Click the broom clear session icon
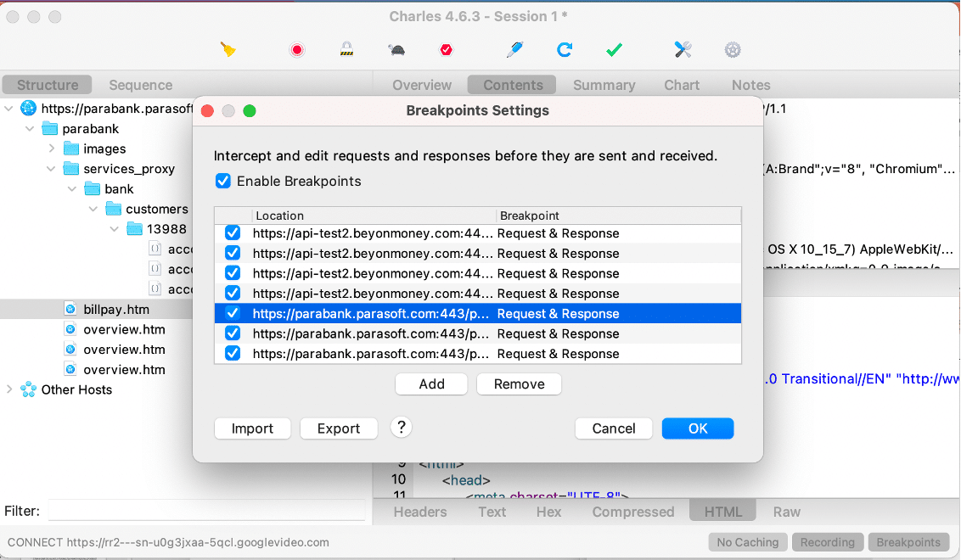Screen dimensions: 961x560 [228, 50]
